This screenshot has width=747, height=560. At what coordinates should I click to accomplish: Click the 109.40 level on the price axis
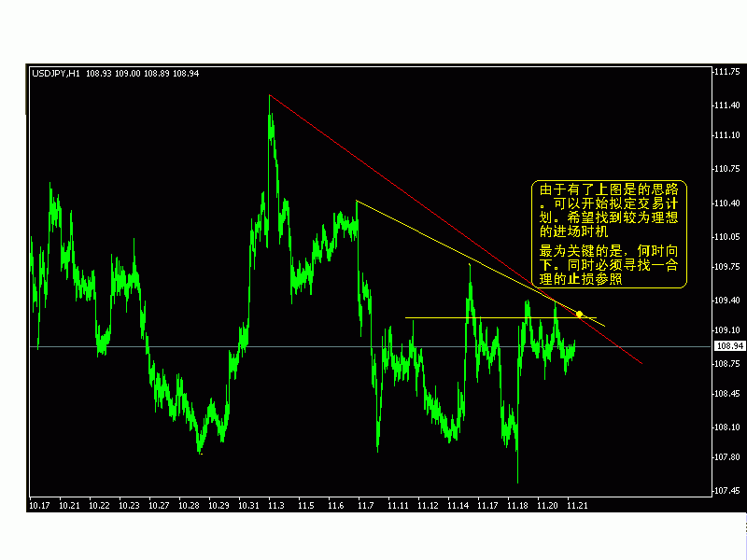(x=726, y=301)
